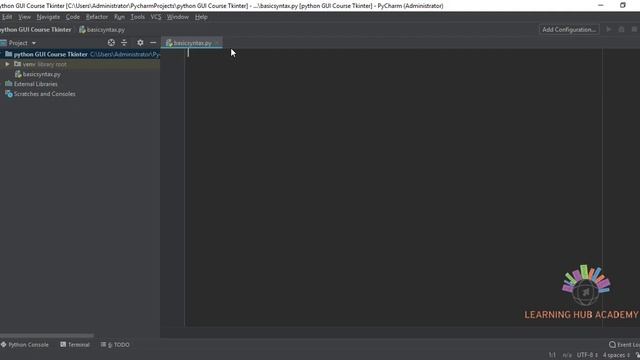Click the Project panel horizontal scrollbar
Screen dimensions: 640x360
click(x=47, y=336)
